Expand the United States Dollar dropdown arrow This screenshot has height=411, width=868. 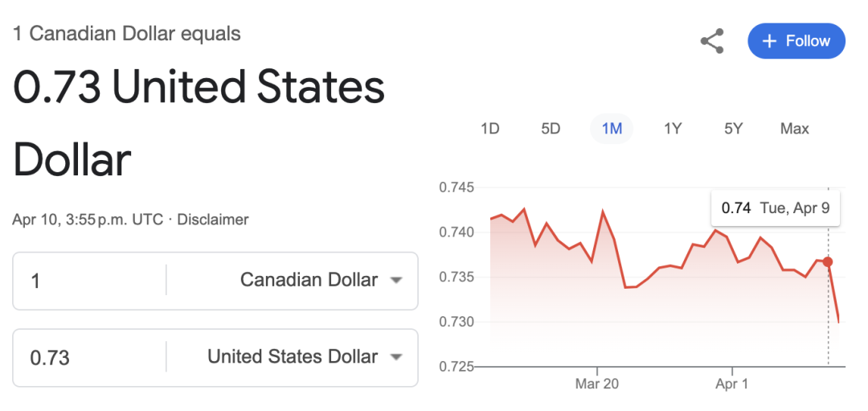pos(395,357)
